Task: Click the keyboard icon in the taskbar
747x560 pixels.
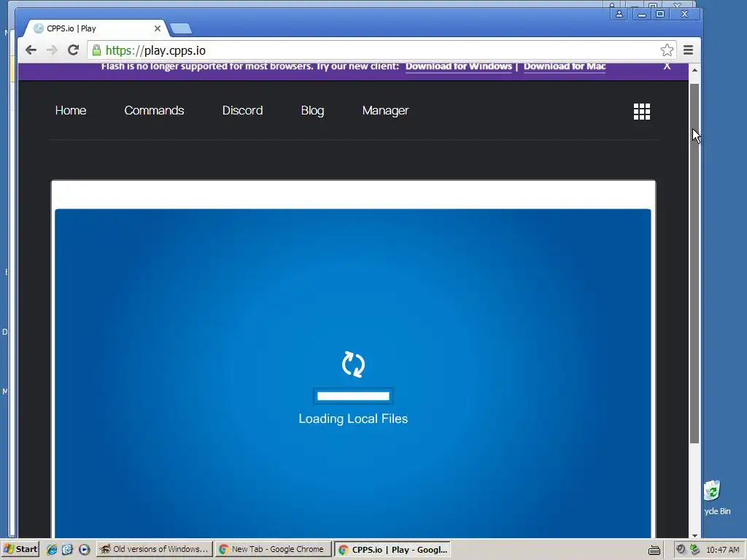Action: 654,550
